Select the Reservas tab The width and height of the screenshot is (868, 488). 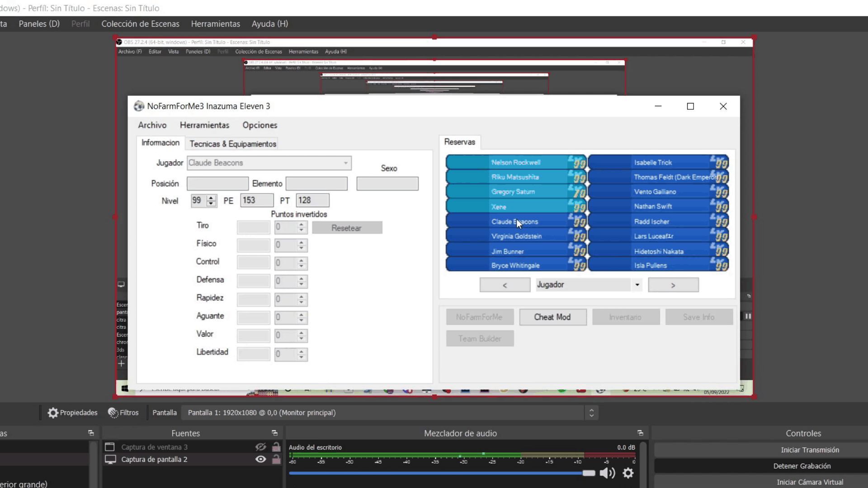(460, 142)
